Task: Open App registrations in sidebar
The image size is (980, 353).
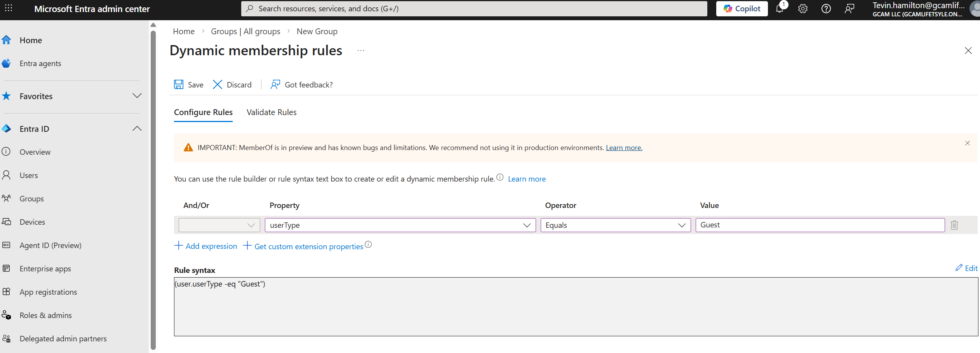Action: [x=48, y=292]
